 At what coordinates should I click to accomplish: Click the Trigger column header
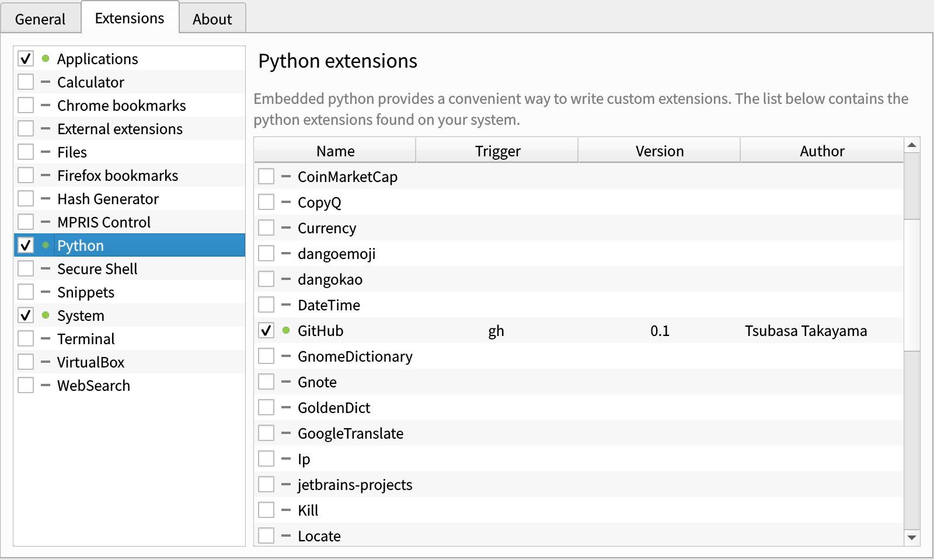(497, 151)
